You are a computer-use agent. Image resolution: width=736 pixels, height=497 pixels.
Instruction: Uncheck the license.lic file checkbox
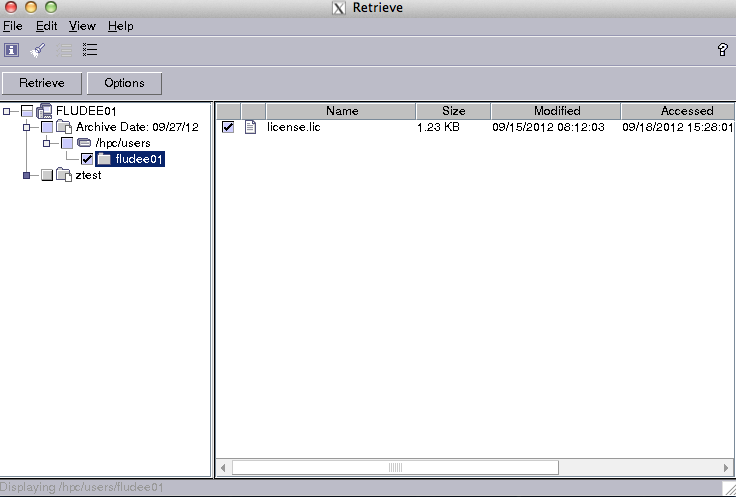pos(228,127)
